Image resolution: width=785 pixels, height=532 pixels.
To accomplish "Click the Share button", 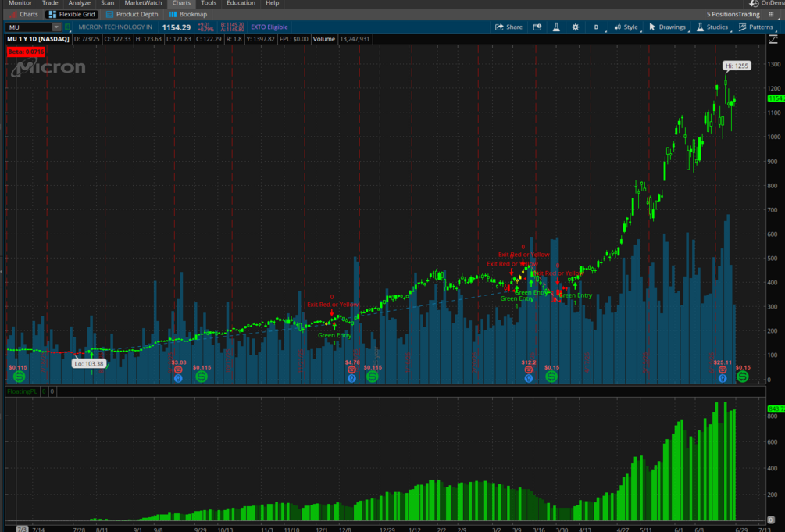I will click(x=508, y=27).
